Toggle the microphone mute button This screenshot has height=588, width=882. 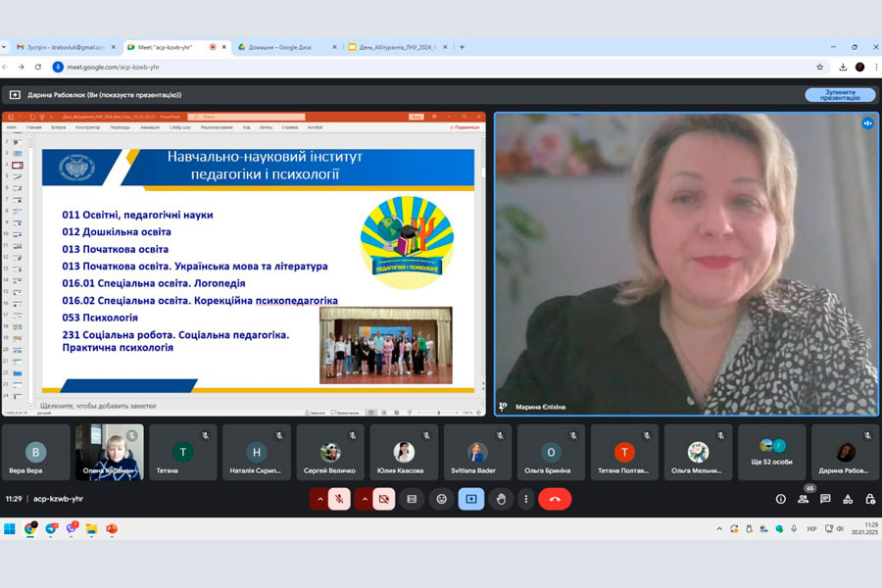click(x=339, y=499)
